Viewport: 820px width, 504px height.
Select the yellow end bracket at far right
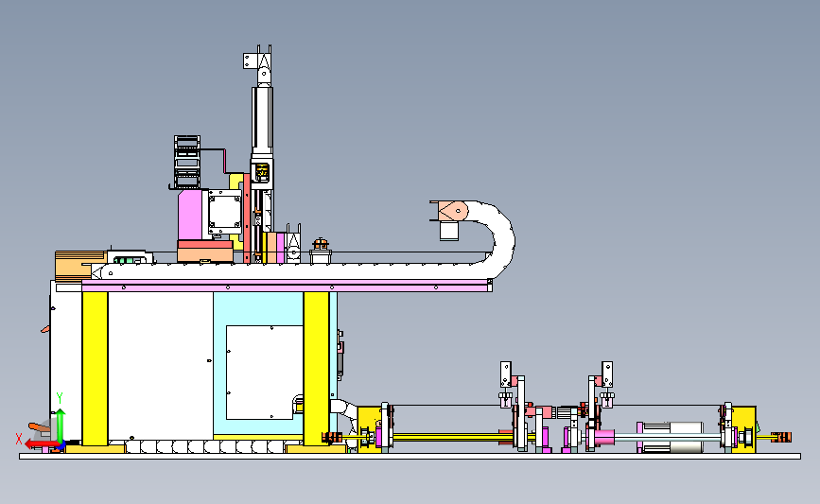tap(744, 428)
